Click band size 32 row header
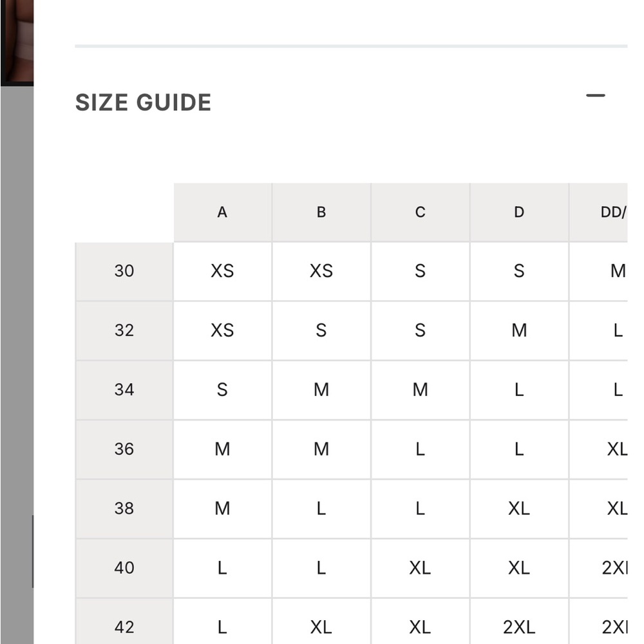This screenshot has width=644, height=644. 124,330
